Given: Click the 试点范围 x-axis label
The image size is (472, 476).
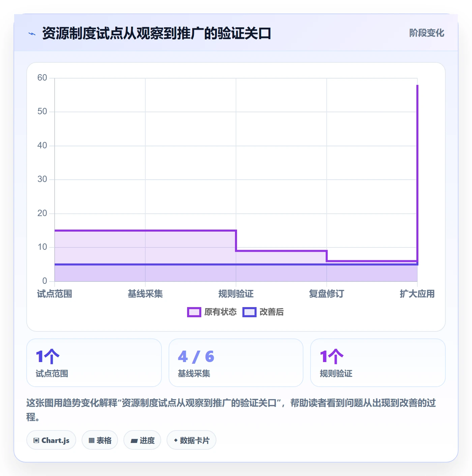Looking at the screenshot, I should tap(55, 294).
